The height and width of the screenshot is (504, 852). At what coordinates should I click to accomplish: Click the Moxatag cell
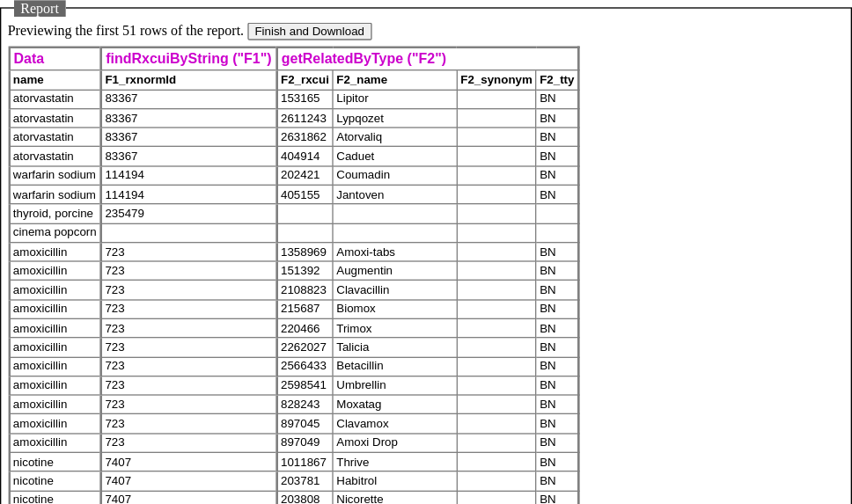[395, 405]
